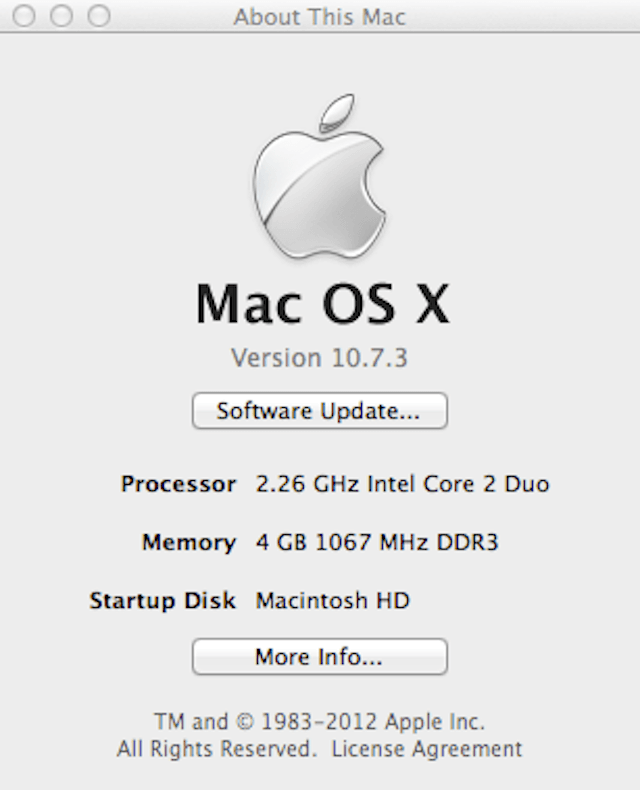Select the Memory label
This screenshot has width=640, height=790.
[x=189, y=543]
